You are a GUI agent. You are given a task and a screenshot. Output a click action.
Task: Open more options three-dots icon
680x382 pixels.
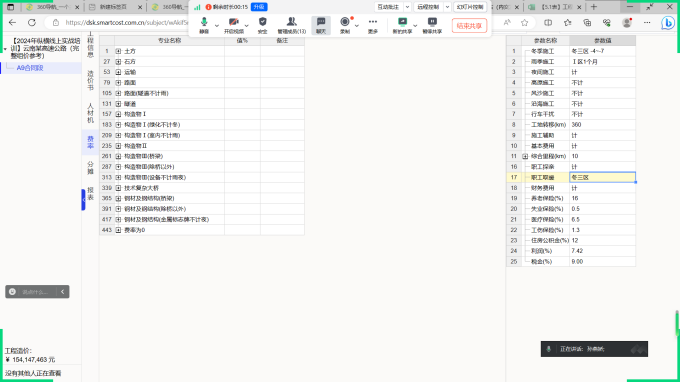pyautogui.click(x=373, y=25)
